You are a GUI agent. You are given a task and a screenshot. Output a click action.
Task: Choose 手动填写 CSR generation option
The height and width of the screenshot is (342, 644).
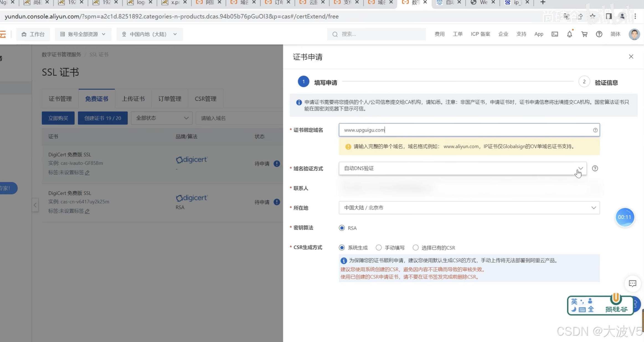378,247
